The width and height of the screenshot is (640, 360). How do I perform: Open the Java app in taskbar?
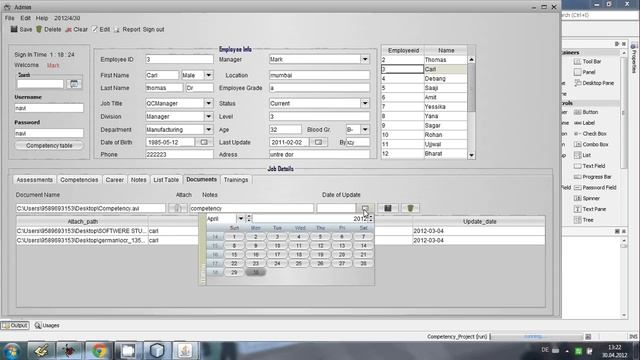(x=186, y=351)
